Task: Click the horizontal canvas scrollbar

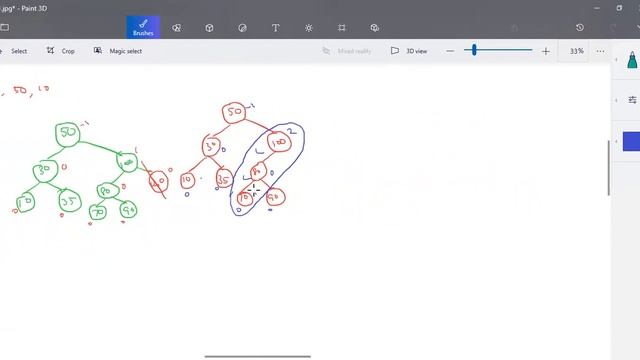Action: 258,356
